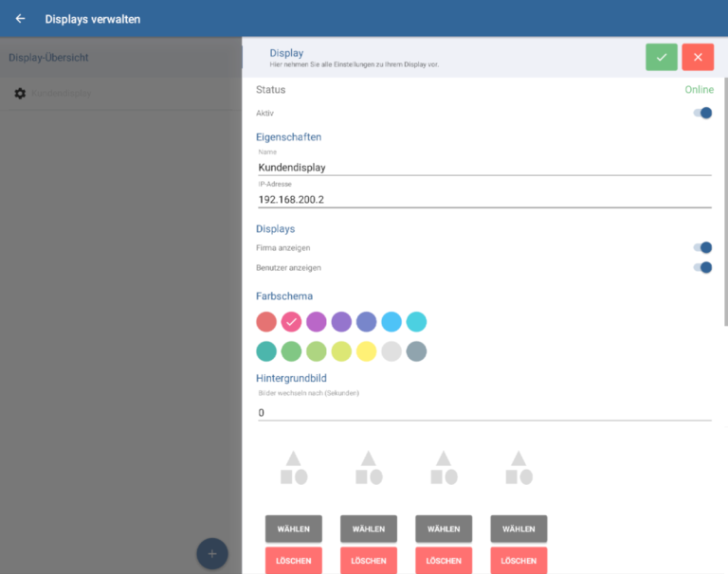
Task: Select Display-Übersicht in left panel
Action: (49, 58)
